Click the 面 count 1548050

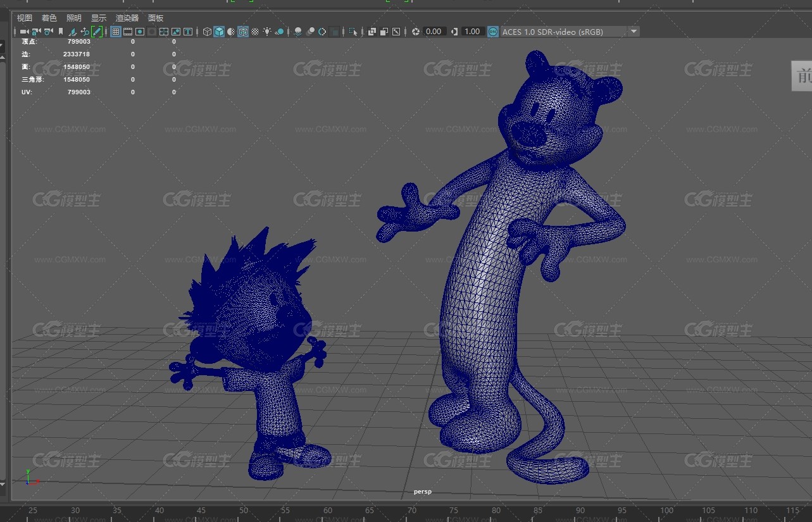point(77,67)
